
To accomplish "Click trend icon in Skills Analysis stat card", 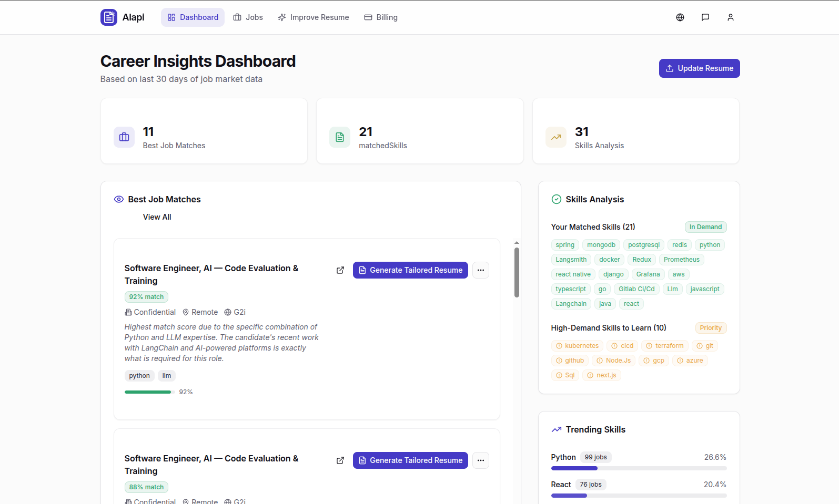I will point(556,137).
